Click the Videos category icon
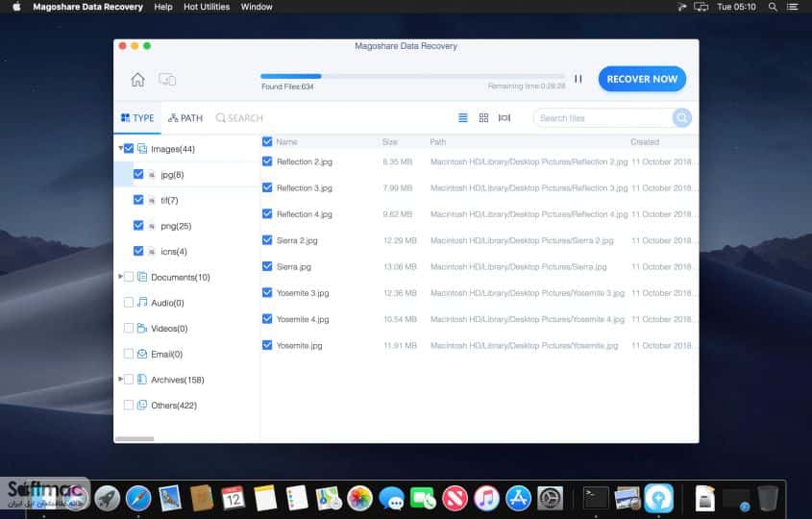 (x=142, y=328)
